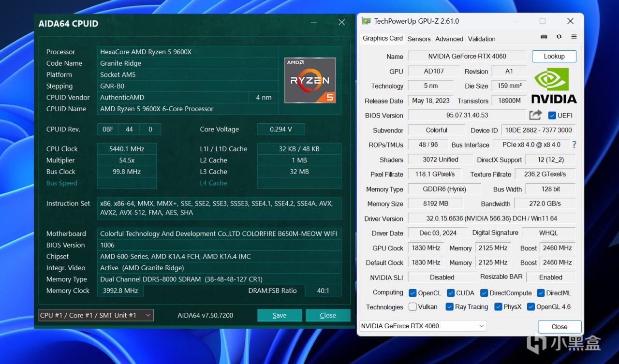Click the NVIDIA SLI field Disabled
The image size is (619, 364).
(442, 277)
